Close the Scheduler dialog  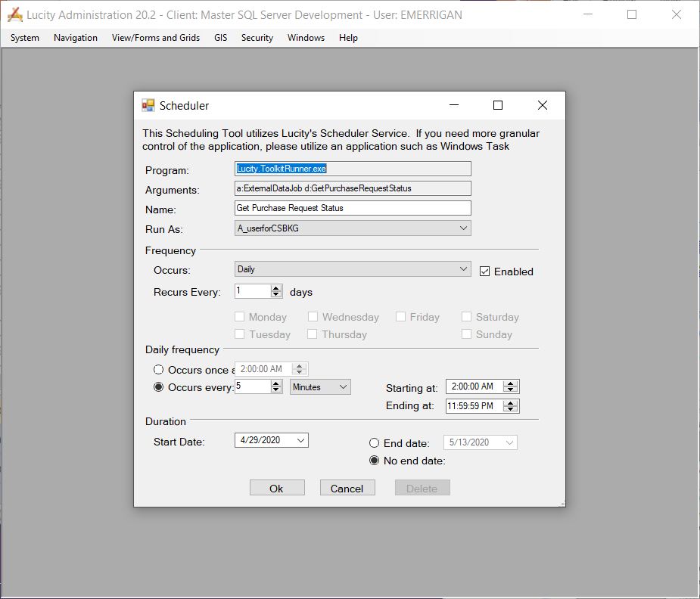tap(543, 105)
